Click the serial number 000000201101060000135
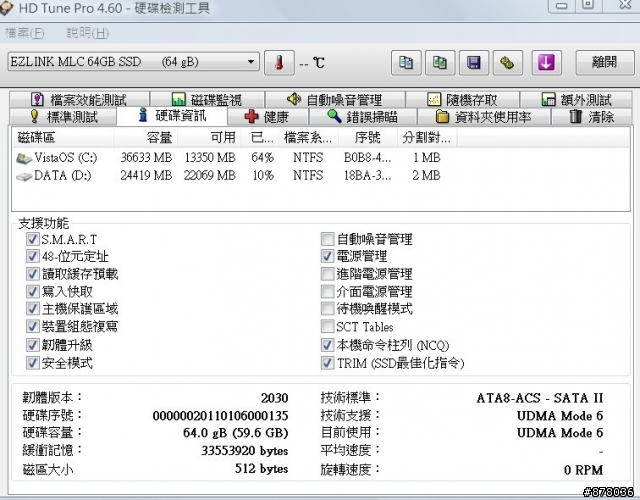Screen dimensions: 640x500 (x=220, y=416)
